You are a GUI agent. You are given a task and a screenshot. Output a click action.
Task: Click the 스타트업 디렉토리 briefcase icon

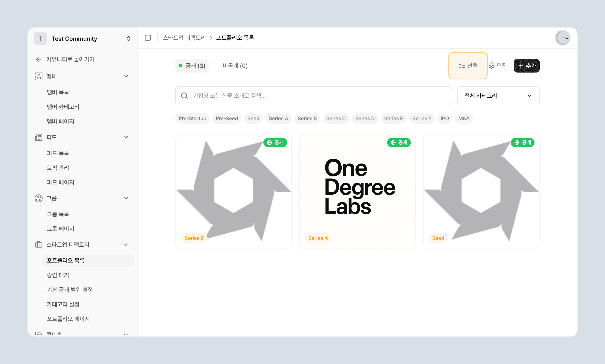[38, 244]
